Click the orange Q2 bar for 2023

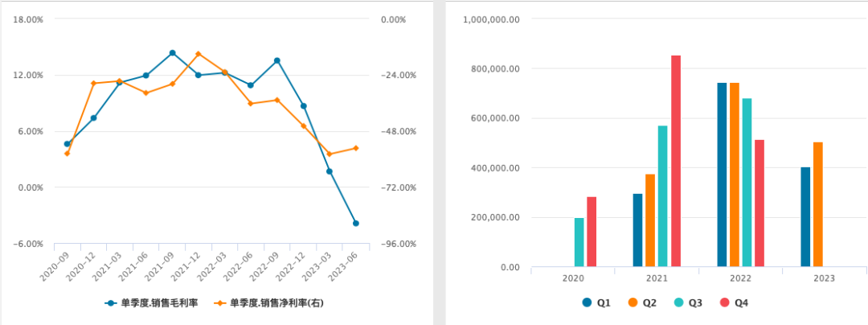click(818, 204)
